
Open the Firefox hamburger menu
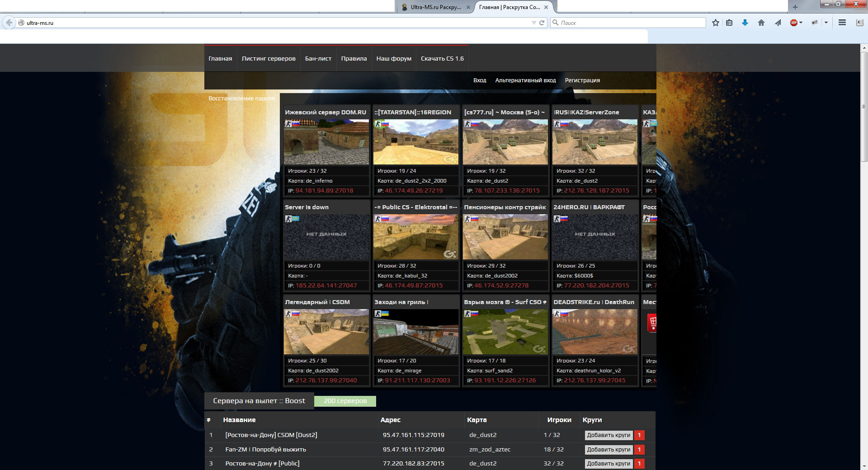(x=842, y=23)
